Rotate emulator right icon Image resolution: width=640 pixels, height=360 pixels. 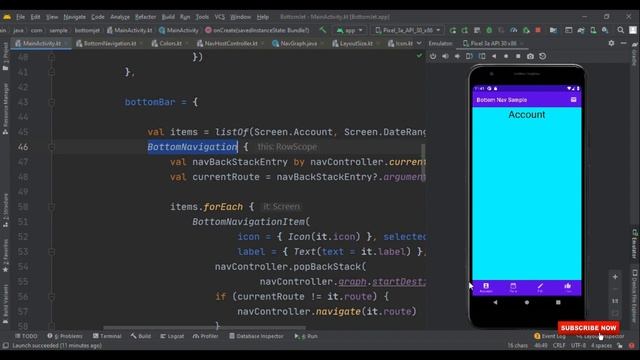482,56
